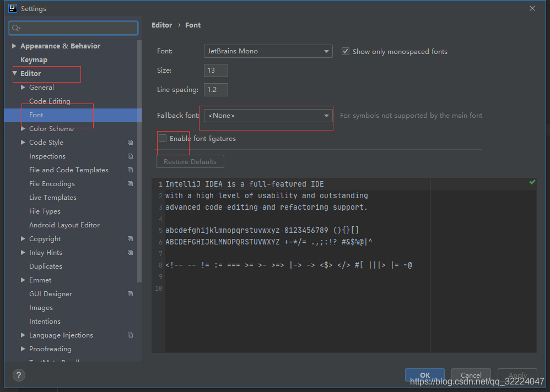Click the help question mark icon
The height and width of the screenshot is (392, 550).
[x=19, y=375]
